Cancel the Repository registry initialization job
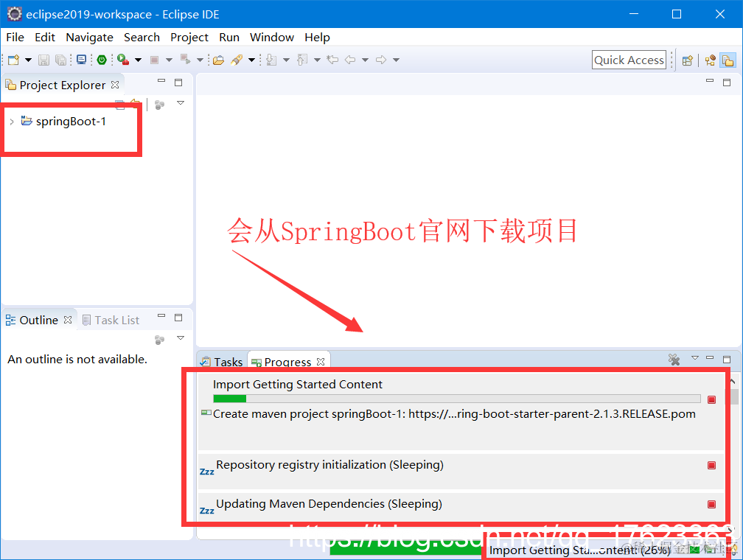The width and height of the screenshot is (743, 560). [x=712, y=465]
